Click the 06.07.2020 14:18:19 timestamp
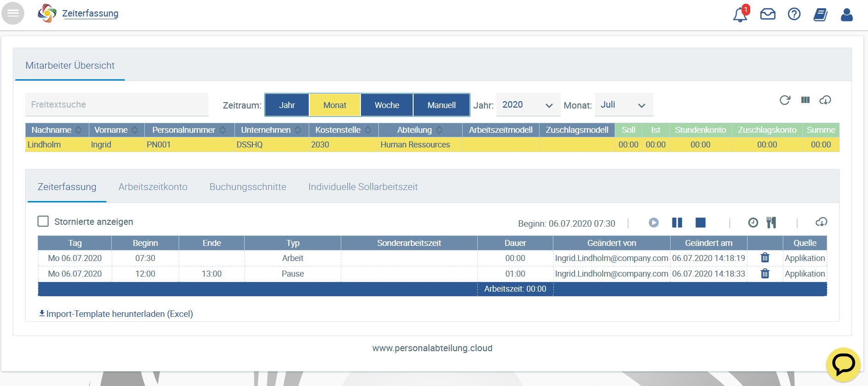Image resolution: width=868 pixels, height=386 pixels. pyautogui.click(x=709, y=258)
